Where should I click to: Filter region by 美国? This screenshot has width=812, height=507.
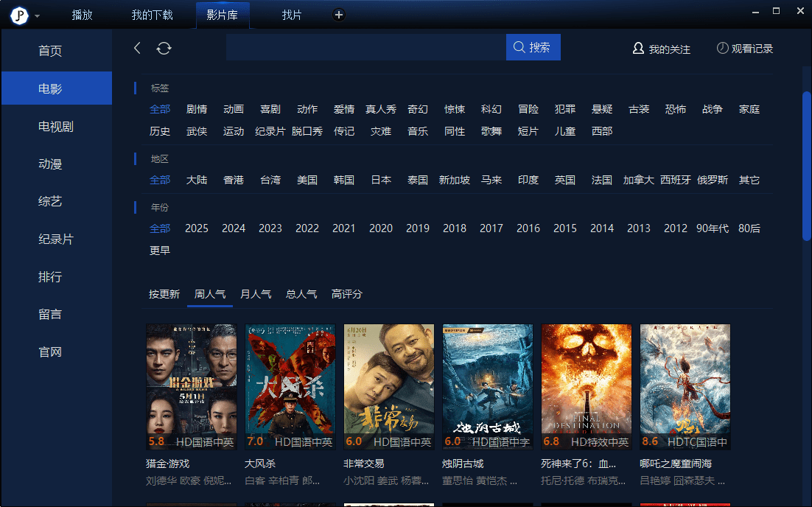click(x=307, y=180)
